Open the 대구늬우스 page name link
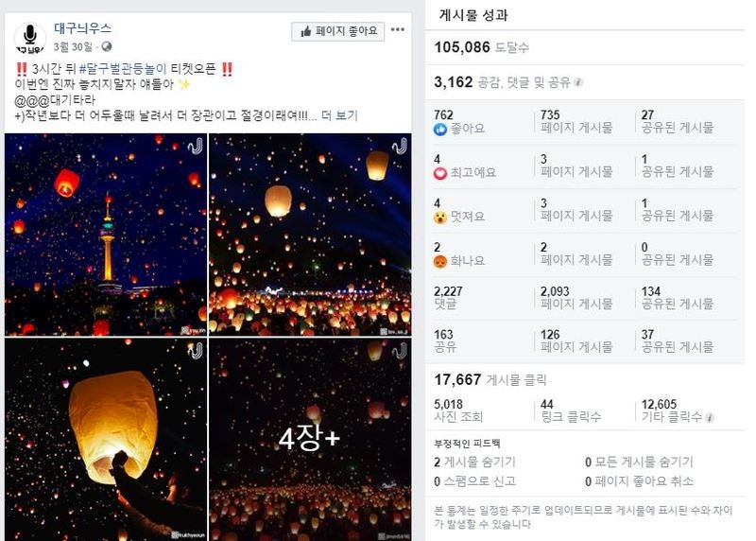 pyautogui.click(x=82, y=28)
